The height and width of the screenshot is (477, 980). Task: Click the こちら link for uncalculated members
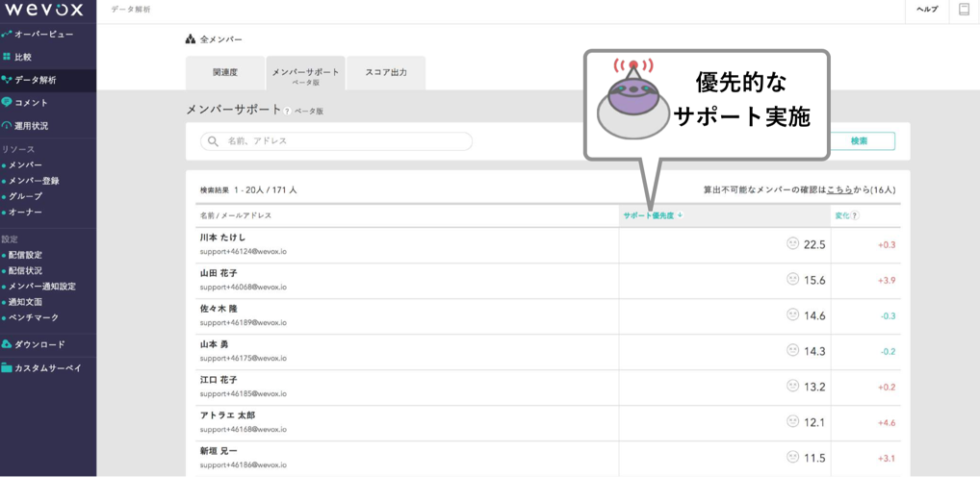tap(838, 190)
